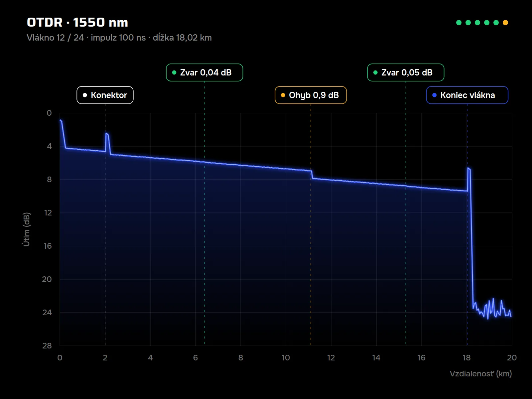The height and width of the screenshot is (399, 532).
Task: Click the orange dot in Ohyb label
Action: pyautogui.click(x=283, y=95)
